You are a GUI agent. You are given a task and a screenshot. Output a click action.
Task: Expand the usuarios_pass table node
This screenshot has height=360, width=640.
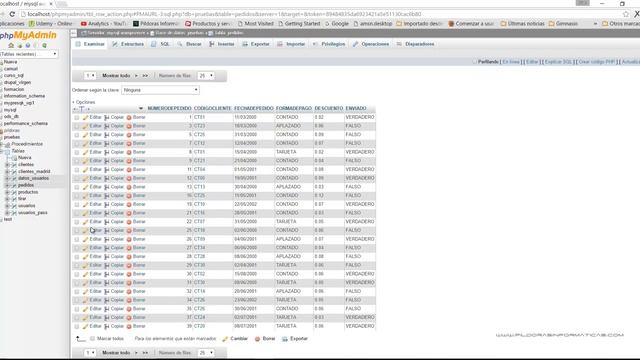[x=7, y=213]
